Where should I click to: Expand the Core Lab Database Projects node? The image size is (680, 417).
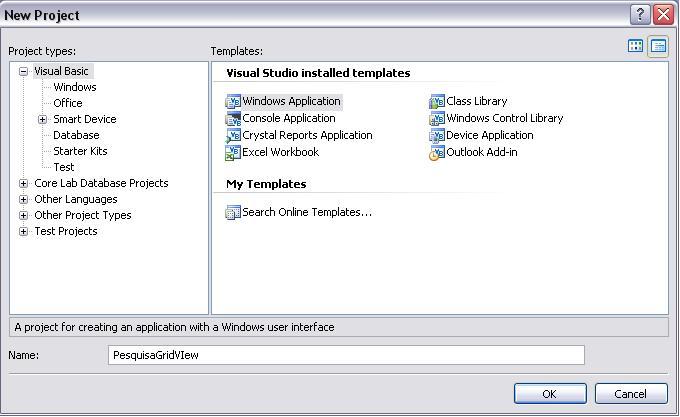24,183
